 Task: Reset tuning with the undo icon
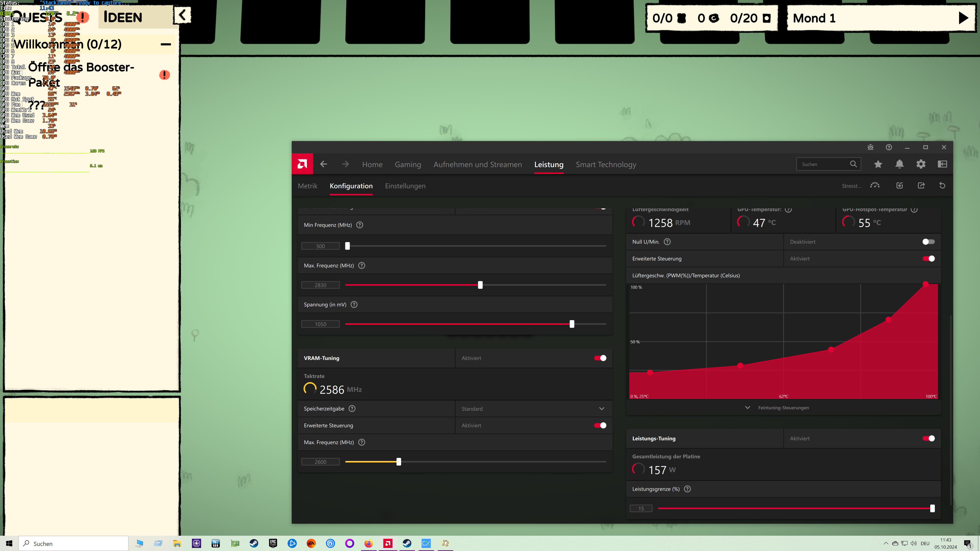pyautogui.click(x=942, y=185)
